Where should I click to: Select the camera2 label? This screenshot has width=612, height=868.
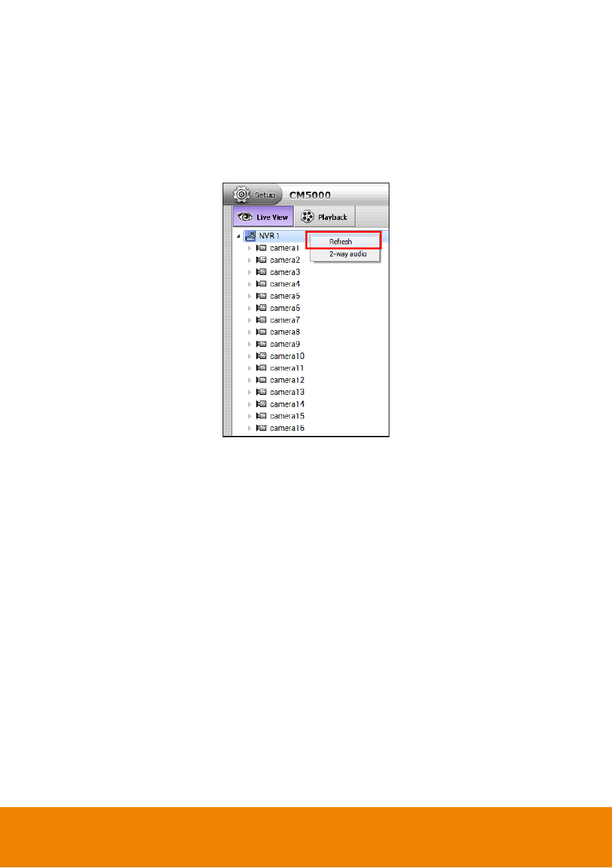(x=285, y=260)
